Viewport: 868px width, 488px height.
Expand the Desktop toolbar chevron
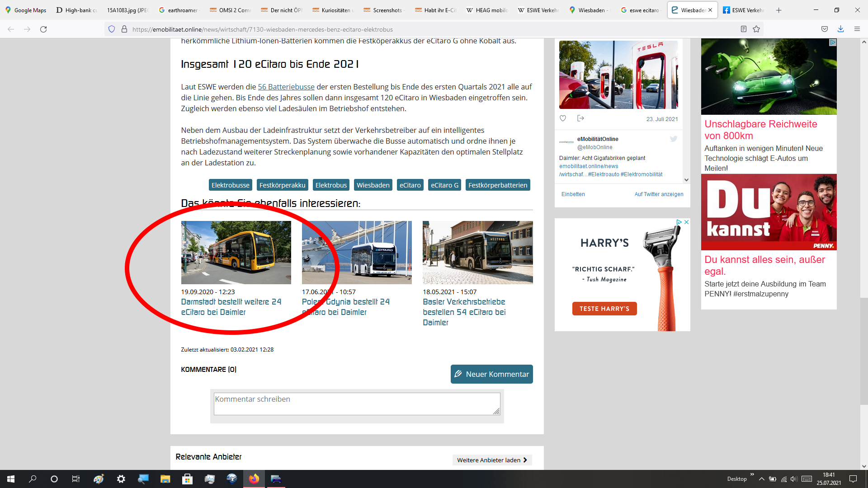(x=752, y=474)
